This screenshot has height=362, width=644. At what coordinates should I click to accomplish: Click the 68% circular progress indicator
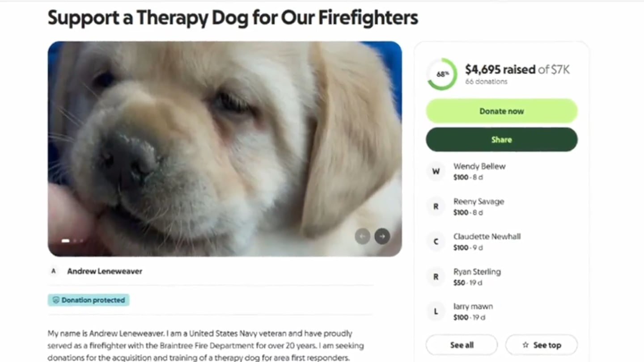[442, 74]
